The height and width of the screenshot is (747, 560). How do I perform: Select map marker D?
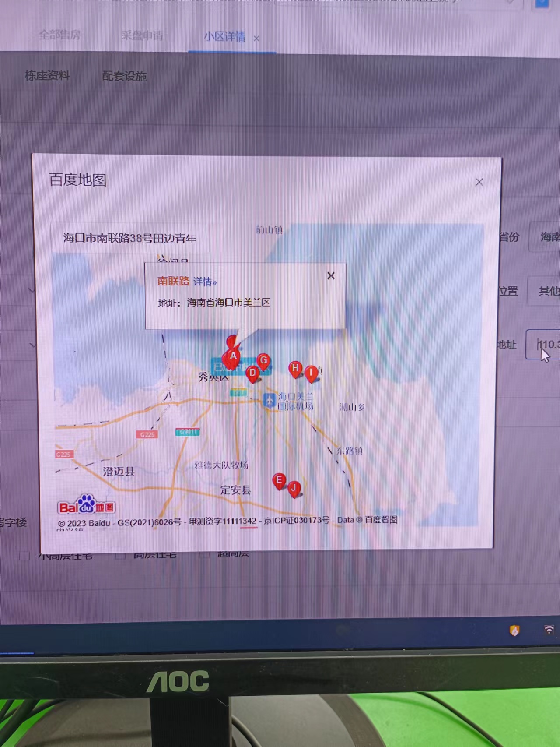[252, 373]
